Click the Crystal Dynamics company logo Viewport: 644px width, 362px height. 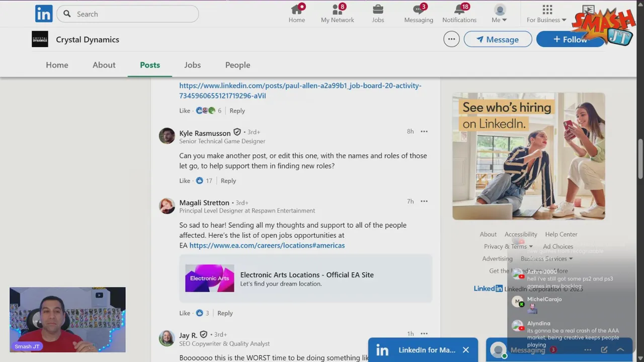pyautogui.click(x=40, y=39)
